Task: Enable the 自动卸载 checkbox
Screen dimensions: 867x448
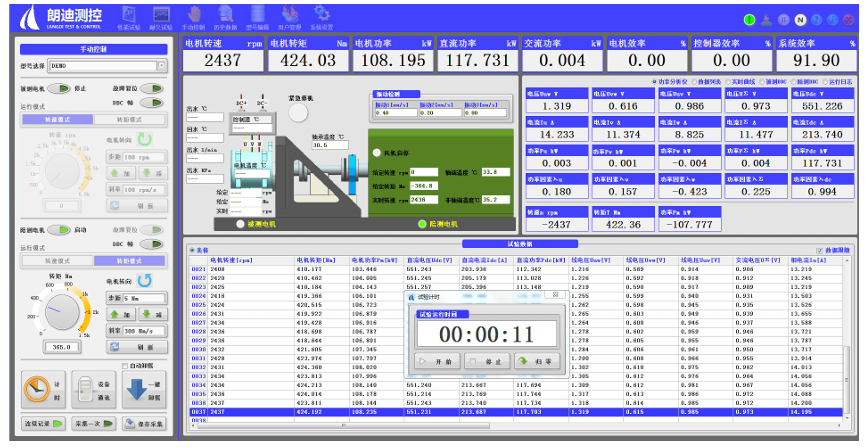Action: pos(125,366)
